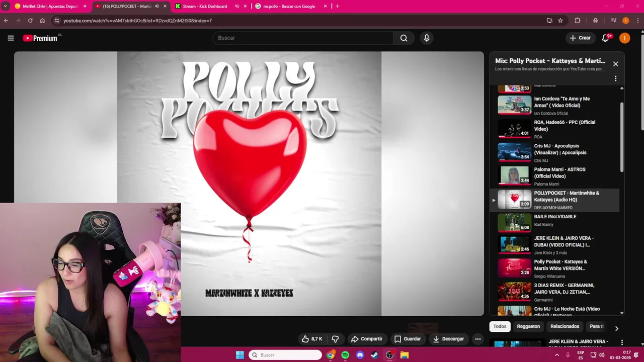
Task: Unmute the Kick Dashboard tab audio icon
Action: (x=237, y=6)
